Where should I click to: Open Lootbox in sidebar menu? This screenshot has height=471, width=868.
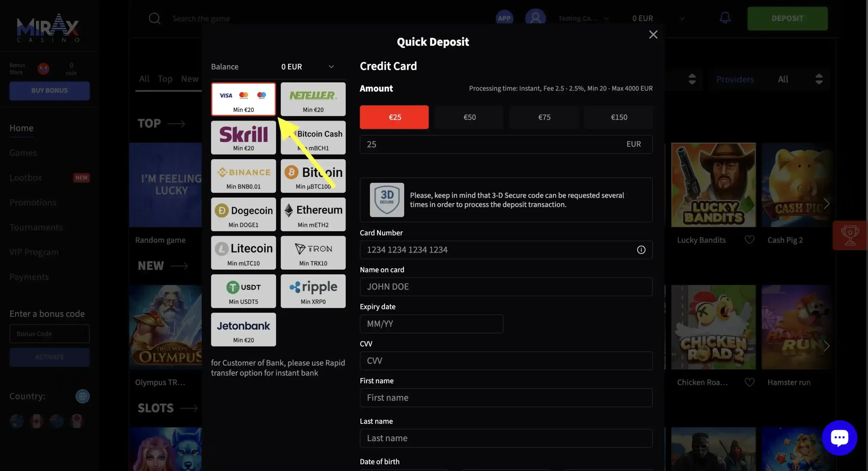(x=26, y=178)
